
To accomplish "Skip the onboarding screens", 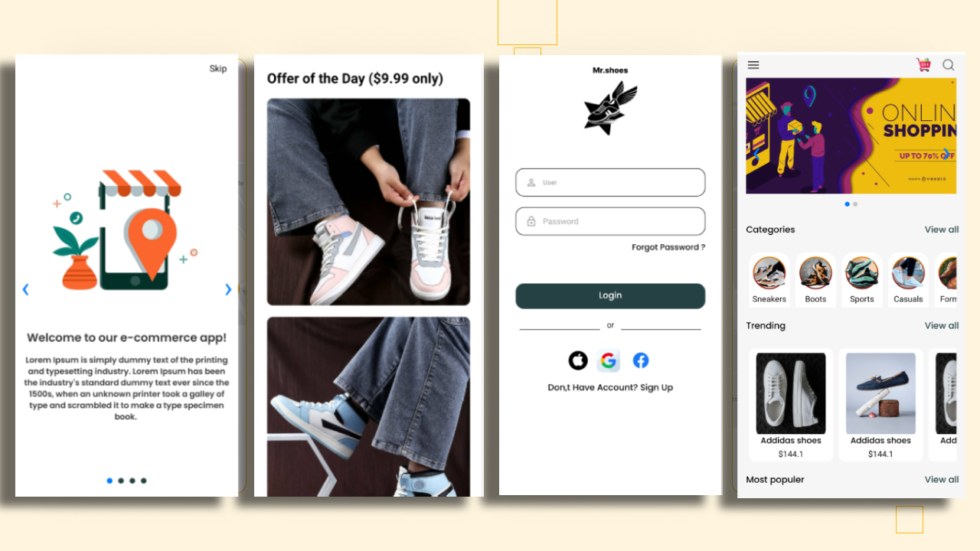I will point(218,69).
